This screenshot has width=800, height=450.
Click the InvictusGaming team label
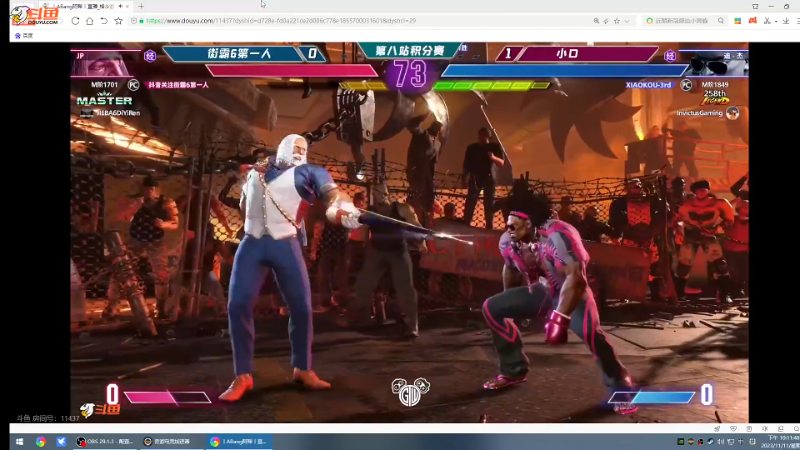(x=699, y=113)
